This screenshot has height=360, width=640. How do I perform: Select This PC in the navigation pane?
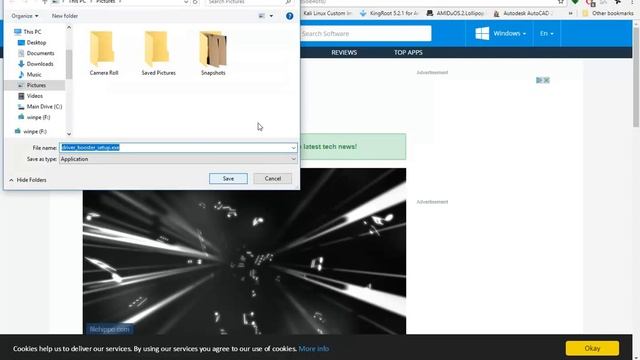coord(32,32)
